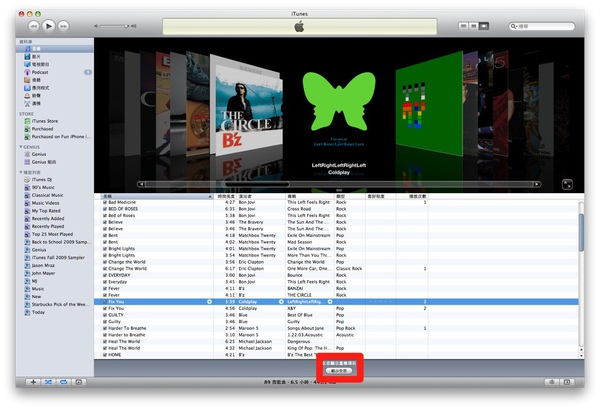Open the Radio library antenna icon
The image size is (600, 409).
tap(27, 103)
